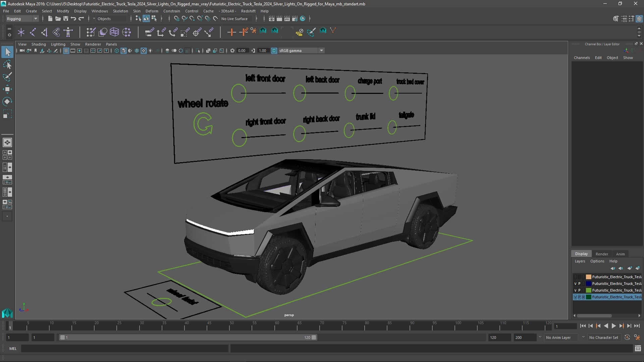644x362 pixels.
Task: Select the arrow Select tool
Action: point(7,52)
